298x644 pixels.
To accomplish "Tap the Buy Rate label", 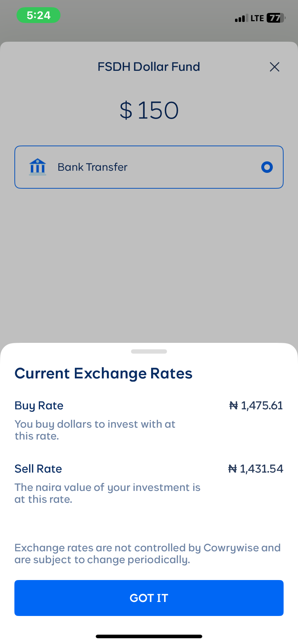I will point(39,405).
